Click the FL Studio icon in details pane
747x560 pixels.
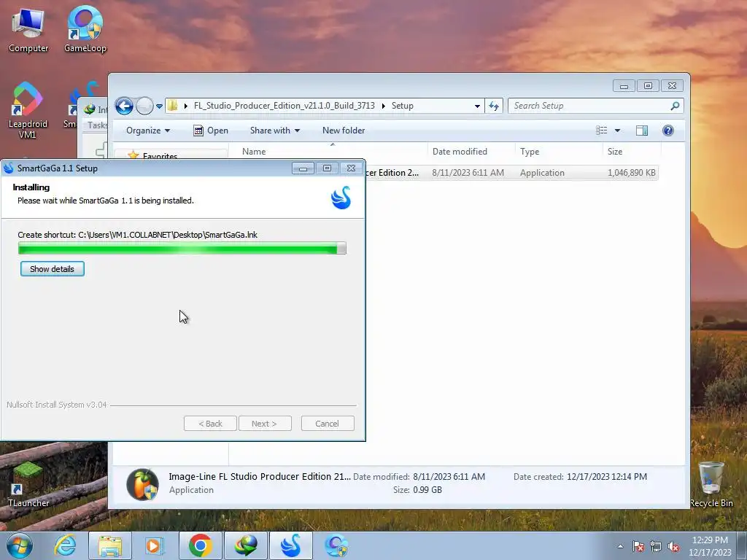pos(142,484)
